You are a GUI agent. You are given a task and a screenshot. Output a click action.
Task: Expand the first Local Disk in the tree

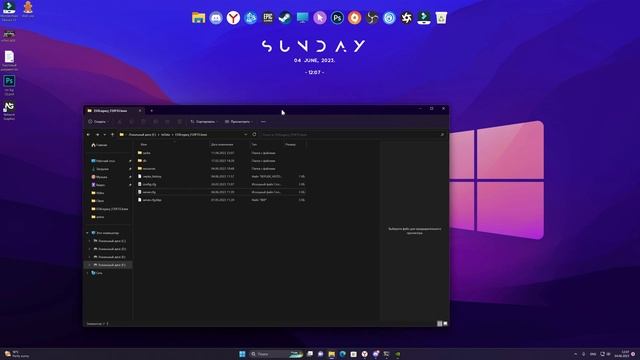click(x=90, y=241)
